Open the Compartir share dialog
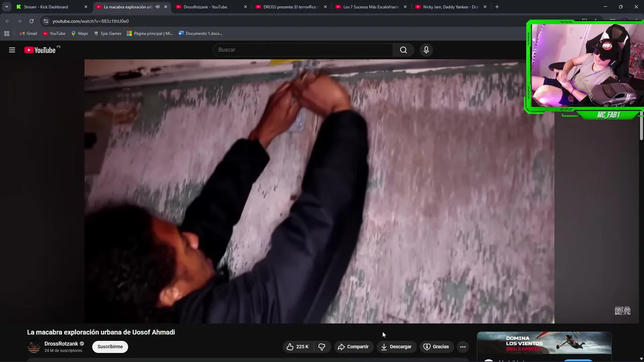This screenshot has width=644, height=362. (x=353, y=346)
